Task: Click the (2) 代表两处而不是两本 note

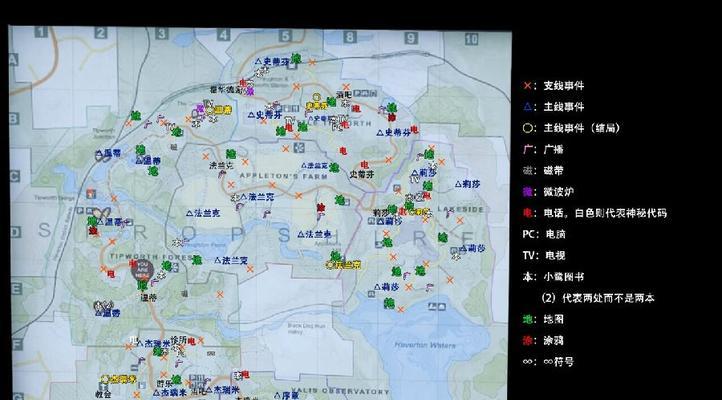Action: pyautogui.click(x=598, y=298)
